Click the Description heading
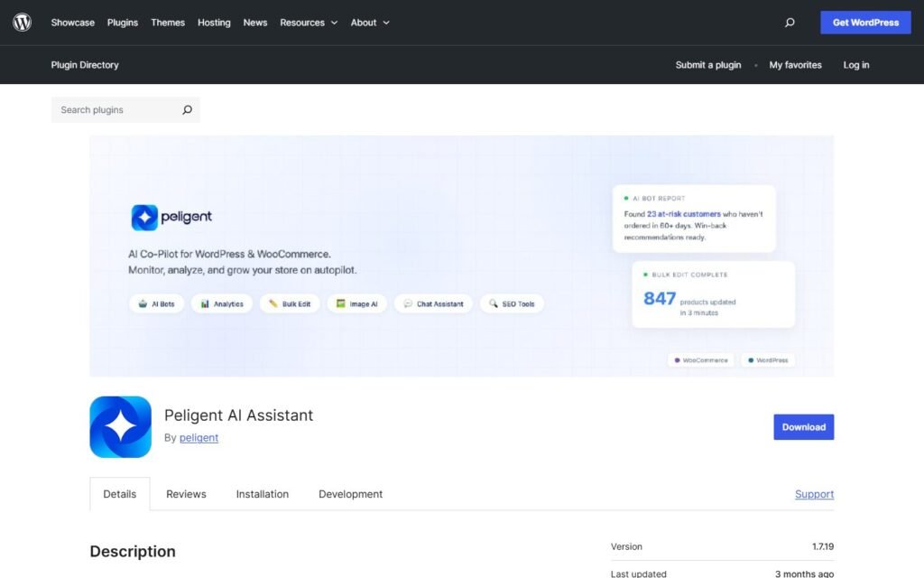 coord(133,552)
